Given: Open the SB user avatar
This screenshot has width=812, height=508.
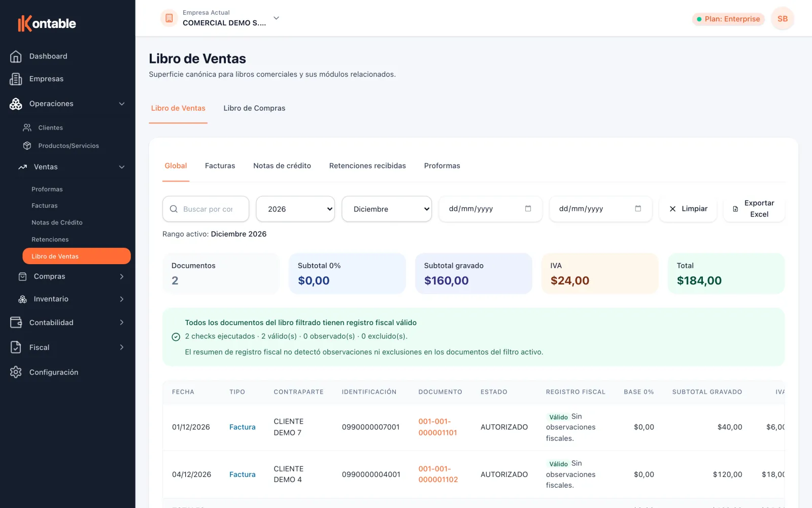Looking at the screenshot, I should click(783, 19).
